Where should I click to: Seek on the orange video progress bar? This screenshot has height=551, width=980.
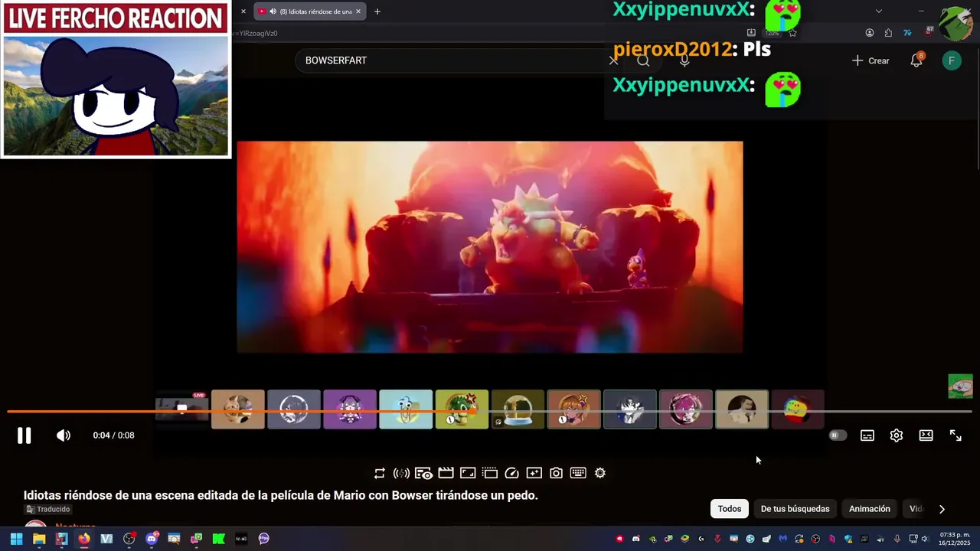490,412
